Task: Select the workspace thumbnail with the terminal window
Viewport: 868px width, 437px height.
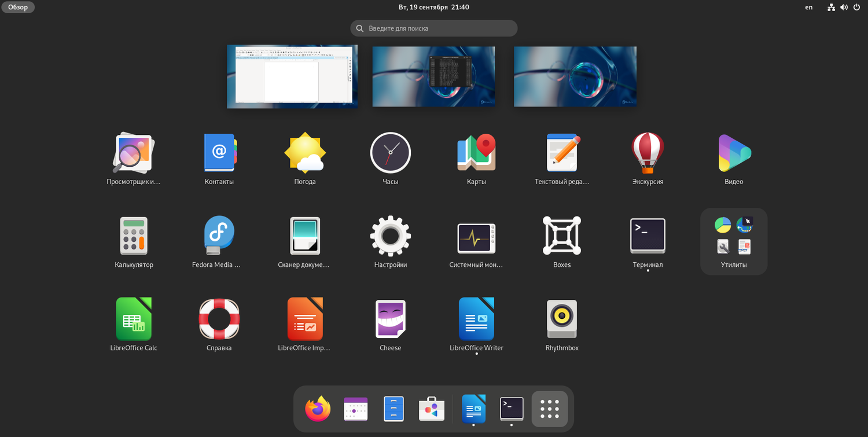Action: 434,76
